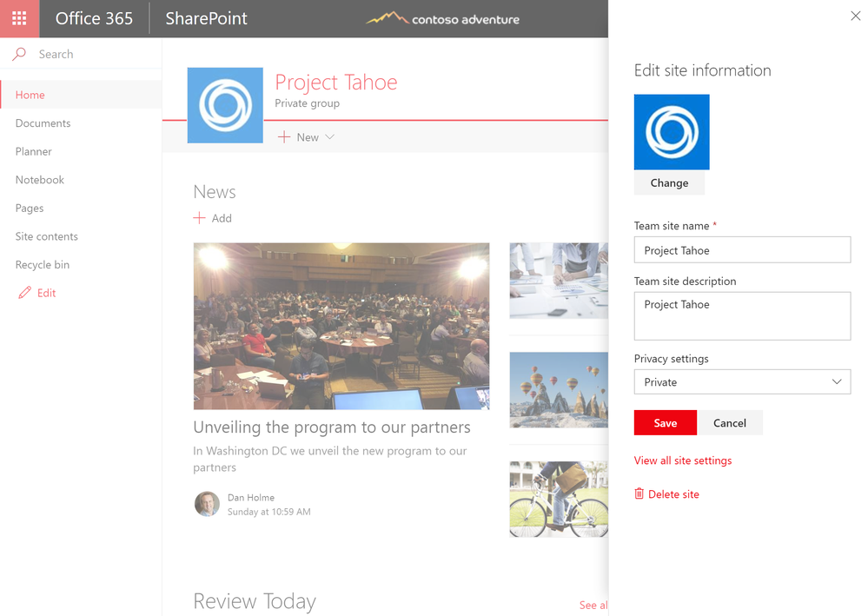Click the trash icon next to Delete site
868x616 pixels.
pyautogui.click(x=639, y=493)
